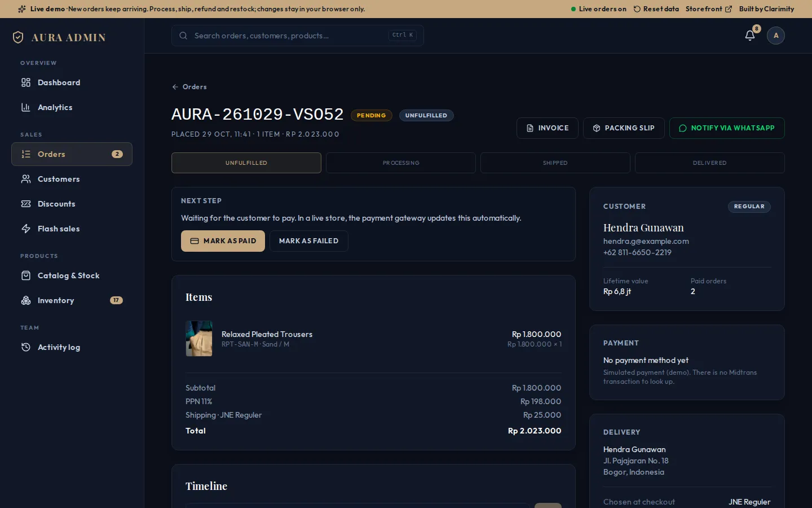Open the Packing Slip
Screen dimensions: 812x508
click(x=624, y=128)
